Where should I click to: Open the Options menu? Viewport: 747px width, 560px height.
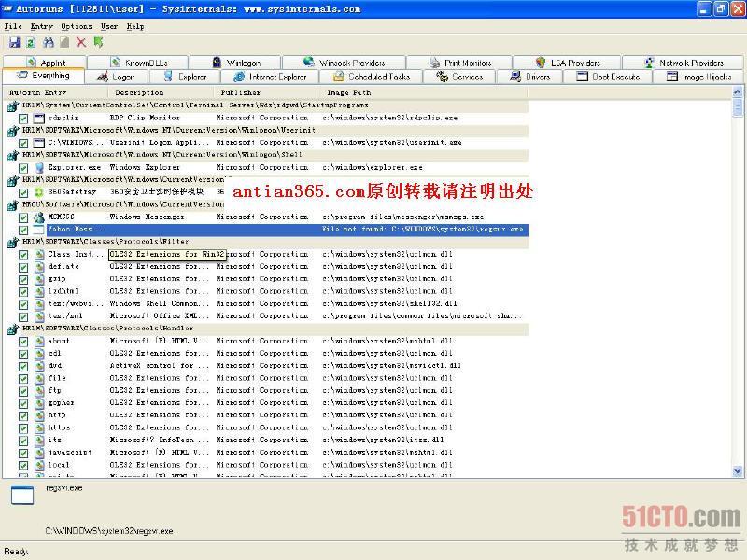coord(77,26)
